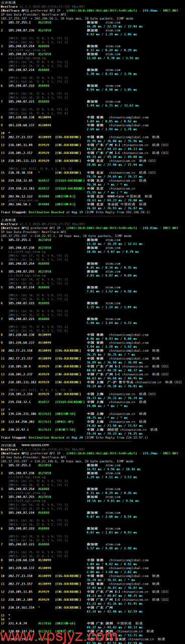Select IP 219.158.32.1

pyautogui.click(x=19, y=401)
